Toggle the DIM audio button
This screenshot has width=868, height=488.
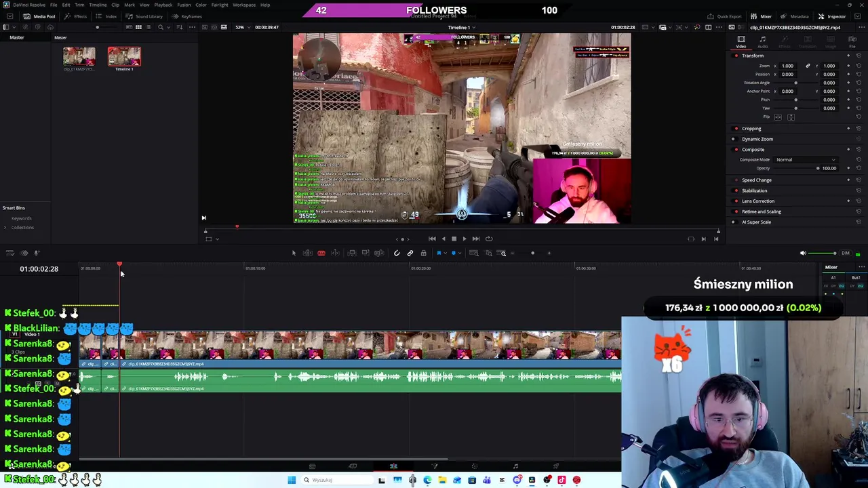point(845,253)
